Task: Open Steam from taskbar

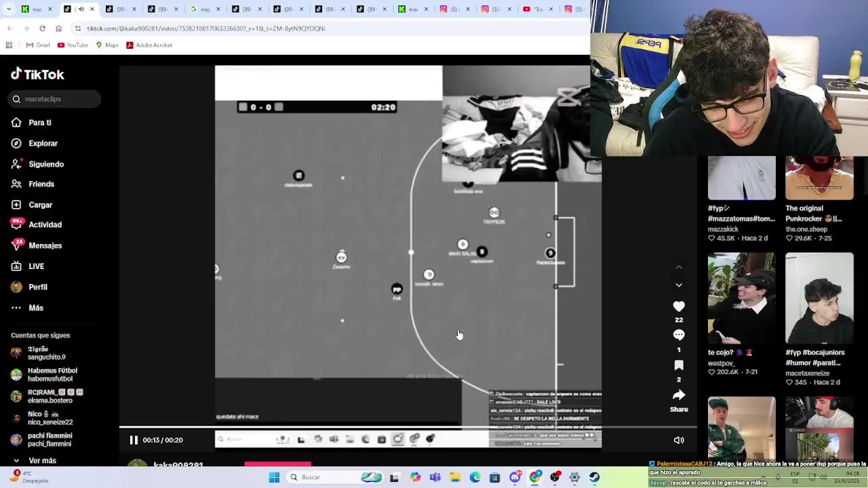Action: 594,477
